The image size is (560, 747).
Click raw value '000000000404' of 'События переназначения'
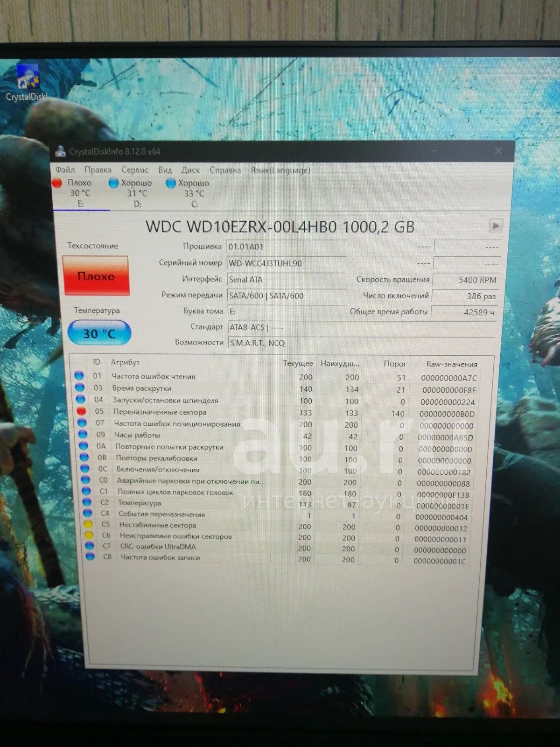(x=441, y=517)
